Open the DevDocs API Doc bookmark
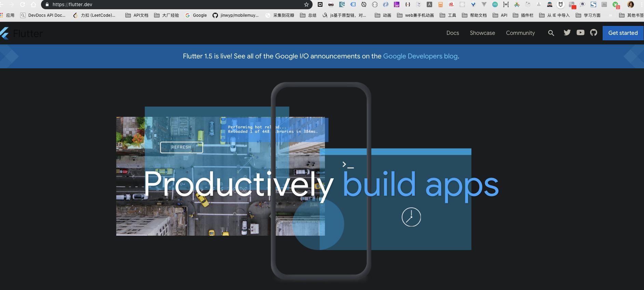Screen dimensions: 644x290 (43, 15)
